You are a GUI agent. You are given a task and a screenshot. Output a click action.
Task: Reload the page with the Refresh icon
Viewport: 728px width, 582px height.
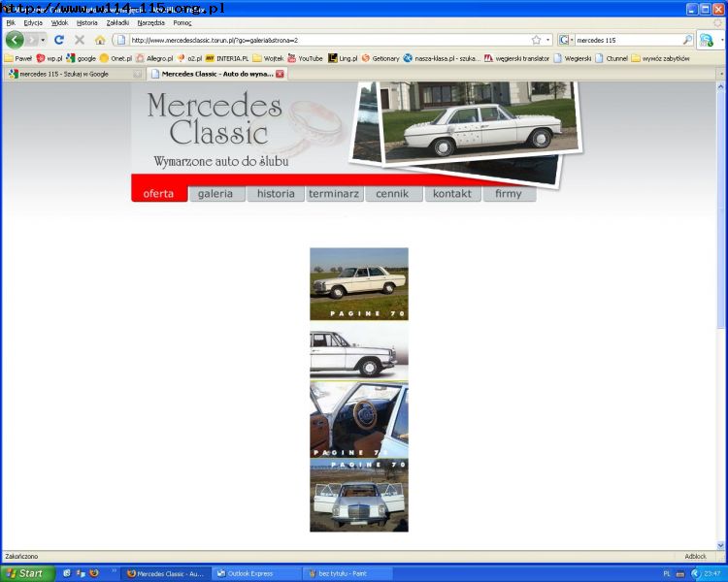59,40
